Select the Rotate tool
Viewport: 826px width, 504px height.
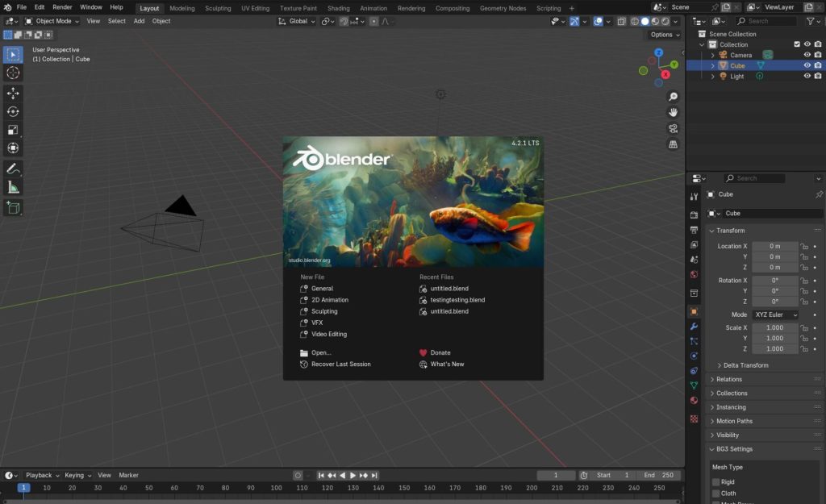(12, 110)
